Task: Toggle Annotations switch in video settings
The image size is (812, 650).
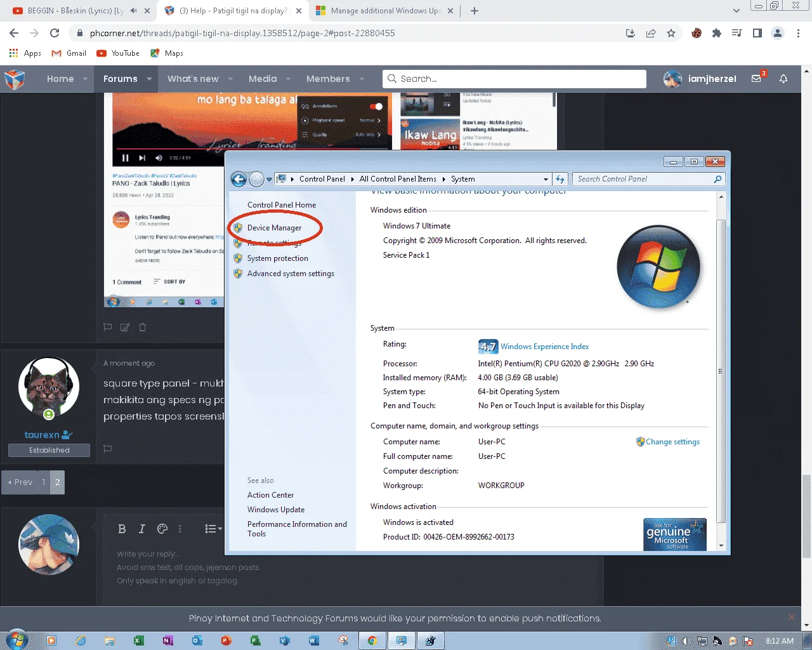Action: (x=376, y=106)
